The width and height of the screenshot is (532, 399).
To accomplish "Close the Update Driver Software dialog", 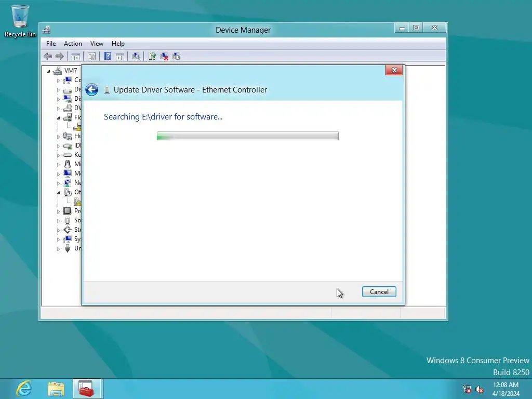I will tap(394, 70).
